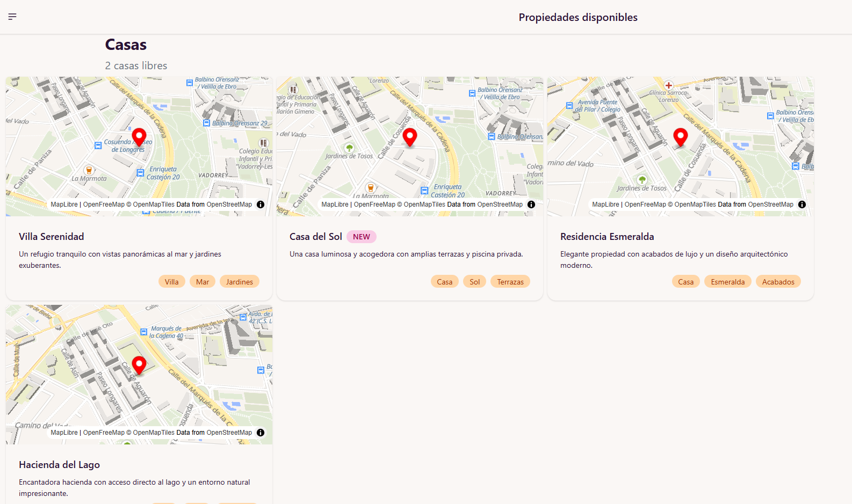Viewport: 852px width, 504px height.
Task: Click the red map pin on Villa Serenidad map
Action: (x=139, y=137)
